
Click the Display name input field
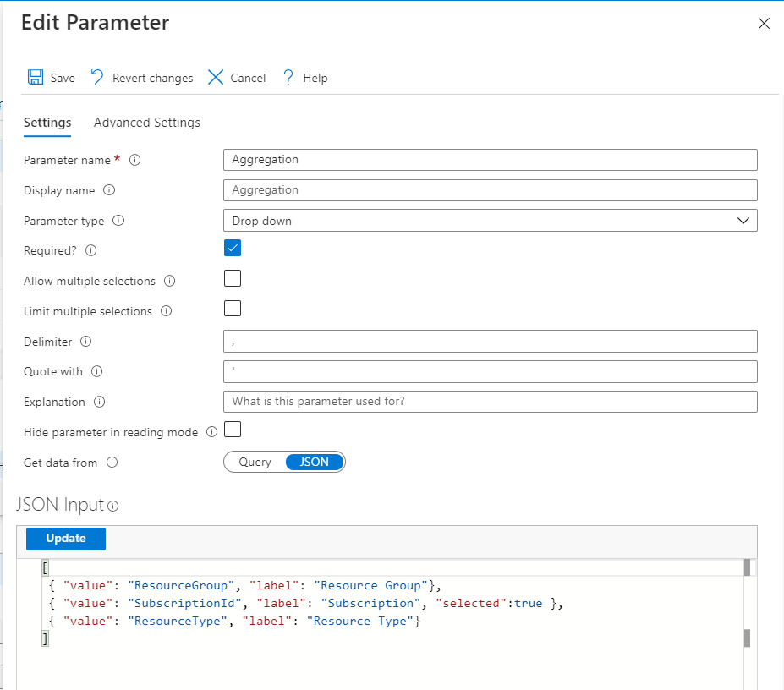pyautogui.click(x=490, y=190)
